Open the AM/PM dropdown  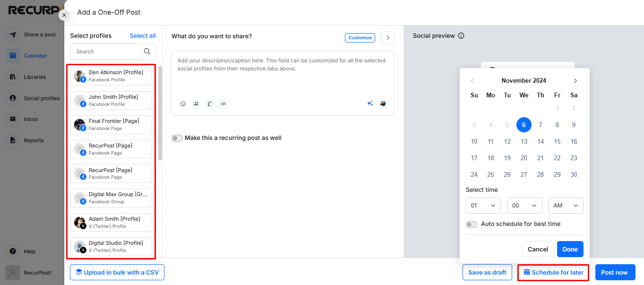click(566, 206)
